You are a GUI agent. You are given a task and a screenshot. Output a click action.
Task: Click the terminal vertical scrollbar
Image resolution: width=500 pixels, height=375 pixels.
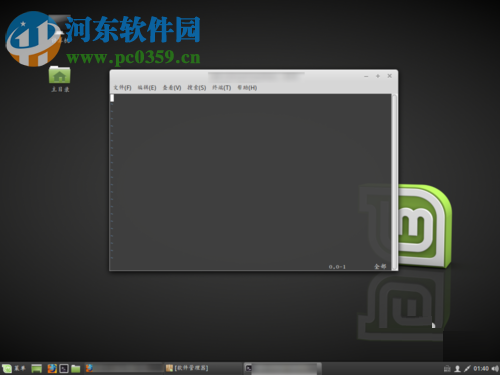(x=394, y=182)
